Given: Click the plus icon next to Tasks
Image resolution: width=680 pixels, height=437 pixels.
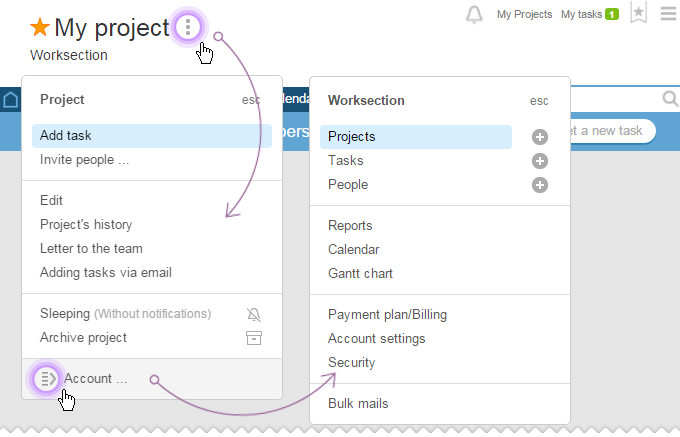Looking at the screenshot, I should click(x=539, y=161).
